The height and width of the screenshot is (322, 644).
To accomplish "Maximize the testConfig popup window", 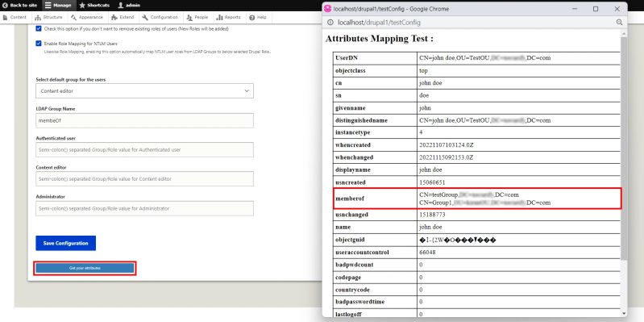I will pos(596,9).
